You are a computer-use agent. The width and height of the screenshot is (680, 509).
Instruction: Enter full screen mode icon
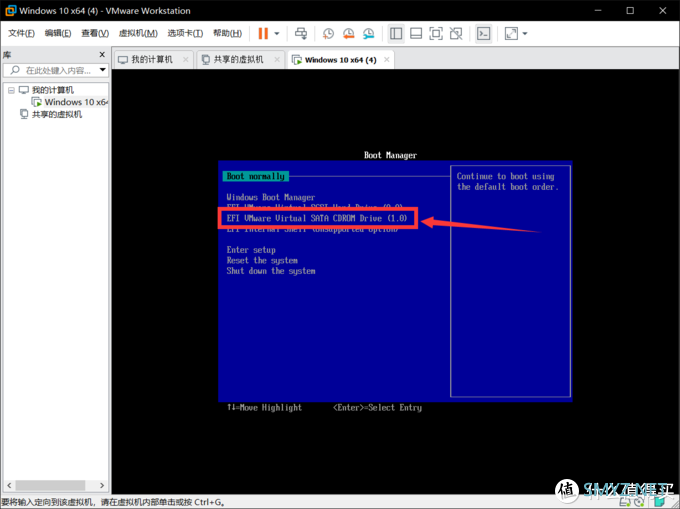pos(436,33)
